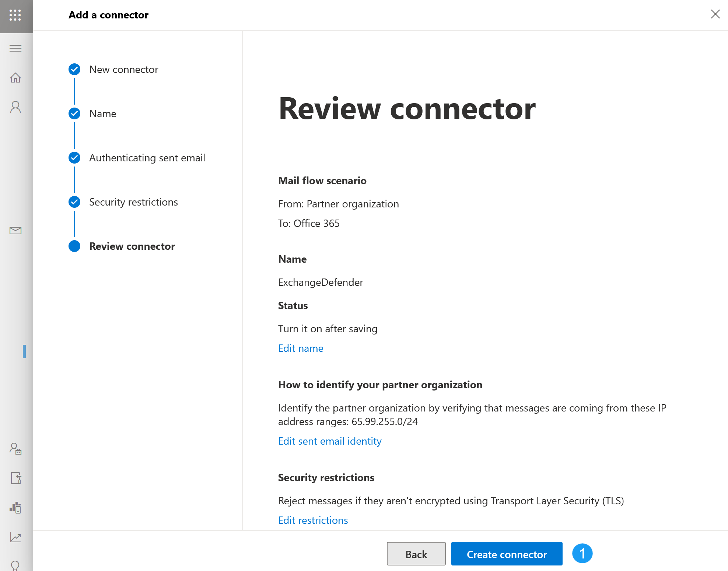
Task: Open Mobile apps via the device-chart icon
Action: click(x=15, y=508)
